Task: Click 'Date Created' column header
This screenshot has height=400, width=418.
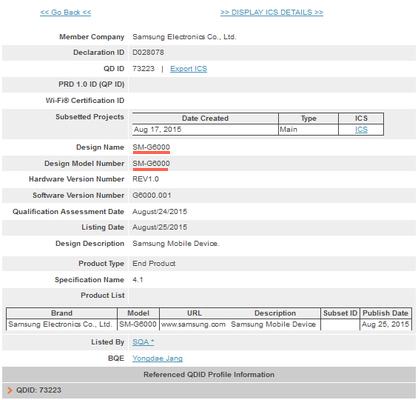Action: pos(205,118)
